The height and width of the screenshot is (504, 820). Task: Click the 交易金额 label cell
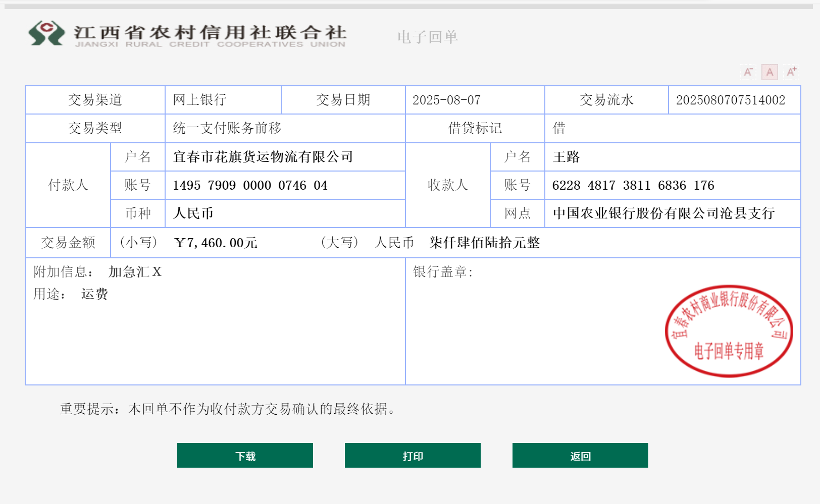tap(68, 243)
